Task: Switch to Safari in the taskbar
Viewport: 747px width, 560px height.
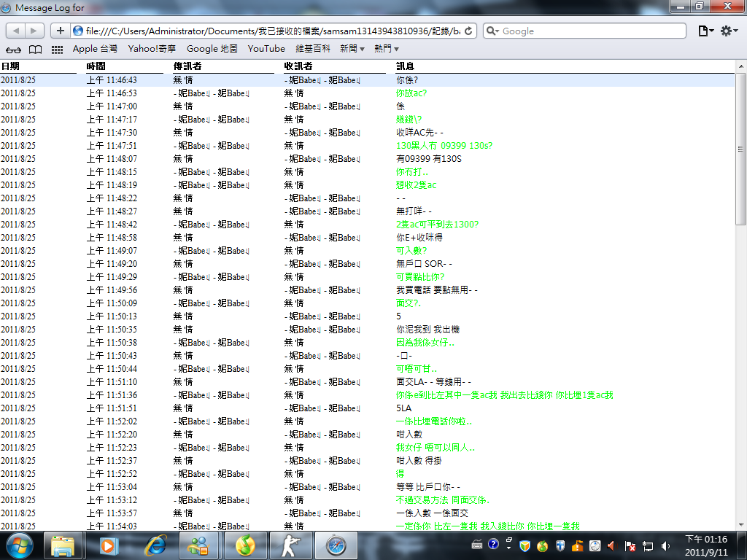Action: (336, 545)
